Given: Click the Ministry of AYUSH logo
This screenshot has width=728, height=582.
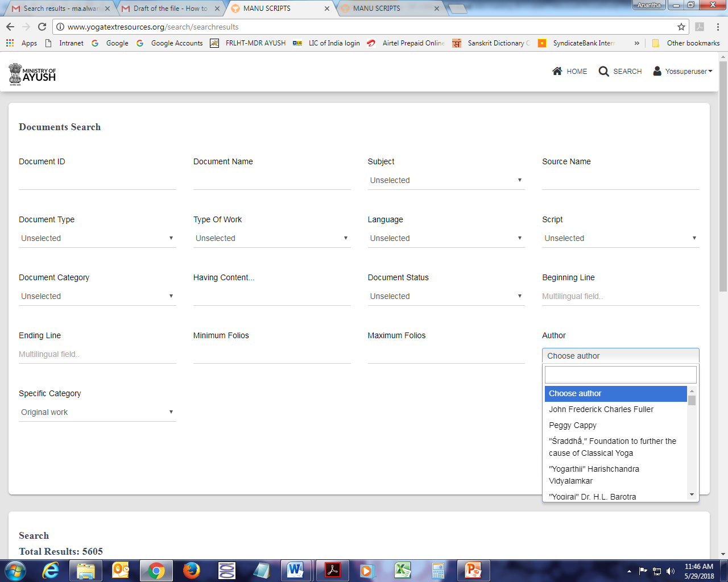Looking at the screenshot, I should coord(32,74).
